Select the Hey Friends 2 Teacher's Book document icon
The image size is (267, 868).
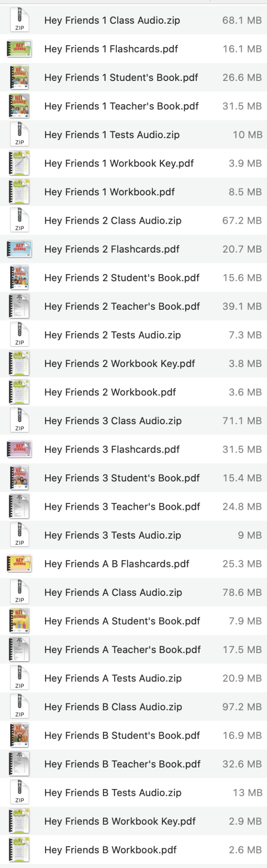tap(20, 306)
